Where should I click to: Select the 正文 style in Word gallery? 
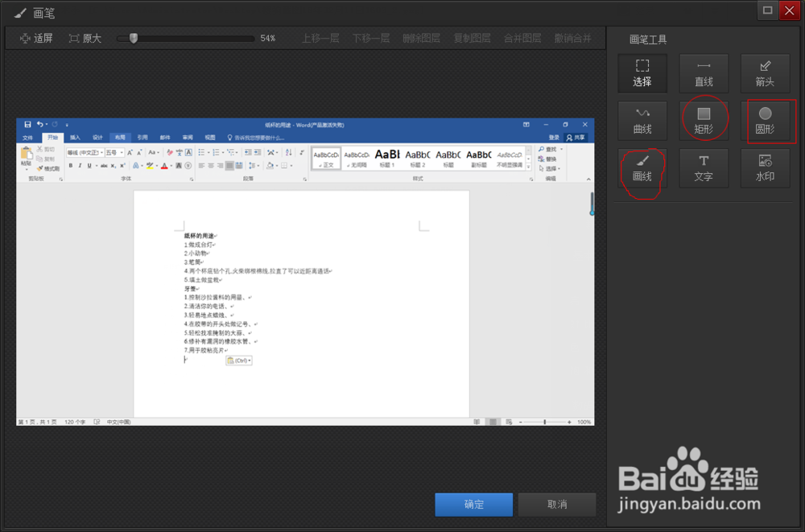(326, 159)
